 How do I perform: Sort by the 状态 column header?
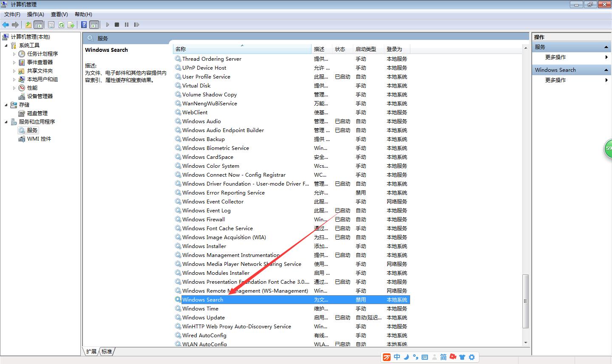point(343,49)
